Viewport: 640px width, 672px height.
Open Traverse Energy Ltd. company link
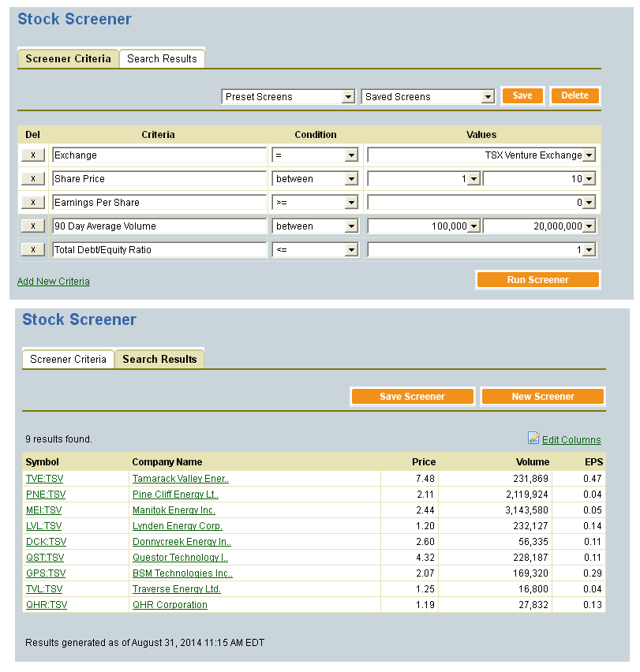(x=177, y=589)
